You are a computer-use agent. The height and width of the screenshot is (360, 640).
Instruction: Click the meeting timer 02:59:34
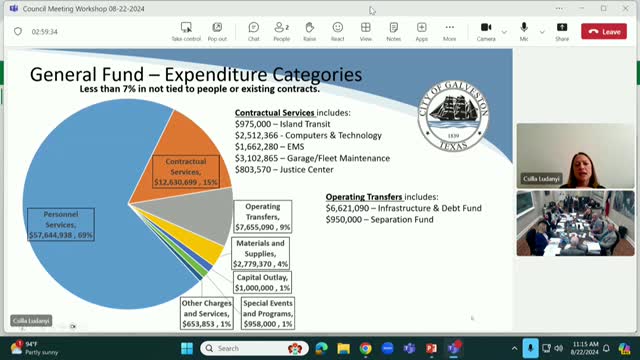click(x=44, y=32)
